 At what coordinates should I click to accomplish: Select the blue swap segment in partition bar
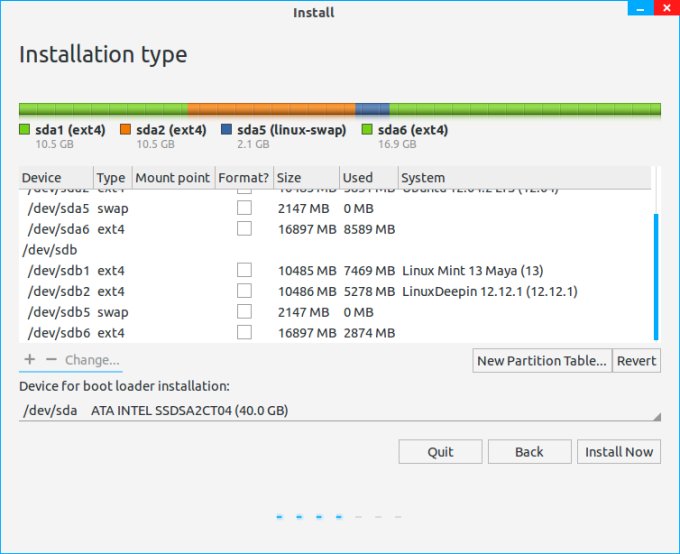(x=372, y=109)
